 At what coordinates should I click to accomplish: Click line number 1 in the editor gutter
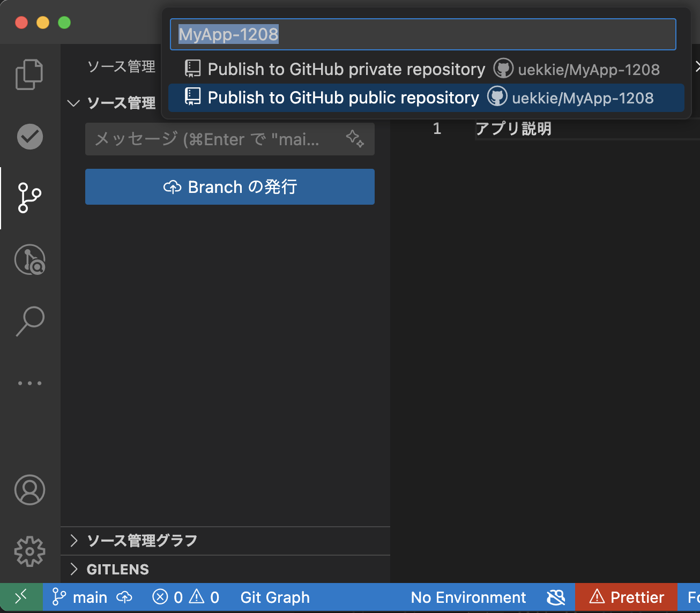437,129
